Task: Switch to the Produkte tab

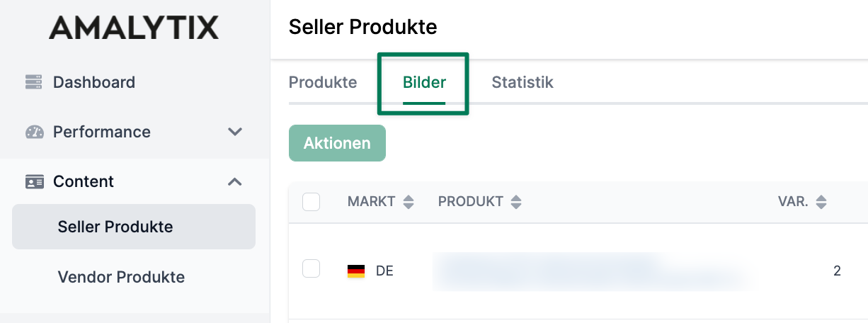Action: click(x=323, y=82)
